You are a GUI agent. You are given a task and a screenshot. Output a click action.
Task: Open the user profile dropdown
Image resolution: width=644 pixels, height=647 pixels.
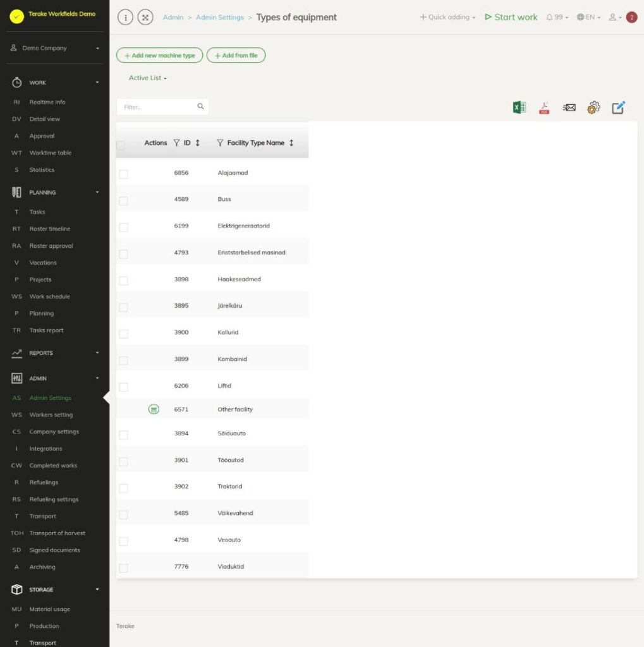click(615, 17)
